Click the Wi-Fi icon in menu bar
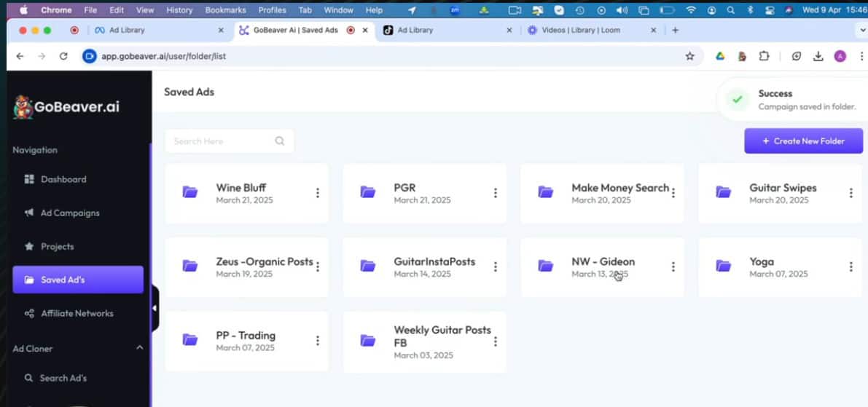This screenshot has height=407, width=868. click(x=691, y=10)
